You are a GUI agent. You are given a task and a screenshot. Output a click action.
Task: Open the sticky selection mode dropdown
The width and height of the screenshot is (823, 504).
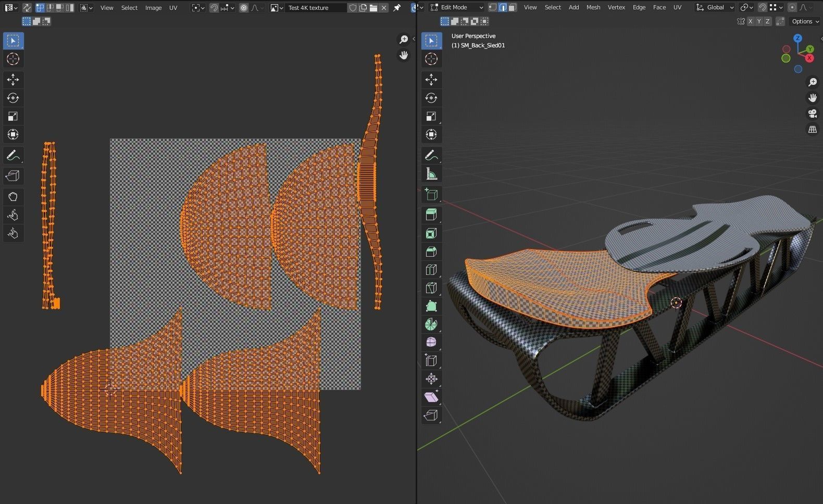[x=86, y=8]
